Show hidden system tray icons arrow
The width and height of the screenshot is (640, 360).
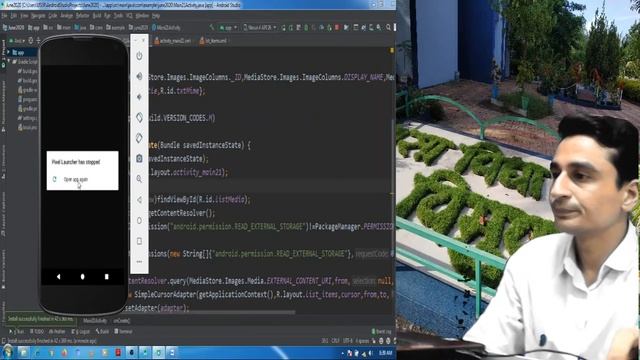(342, 353)
